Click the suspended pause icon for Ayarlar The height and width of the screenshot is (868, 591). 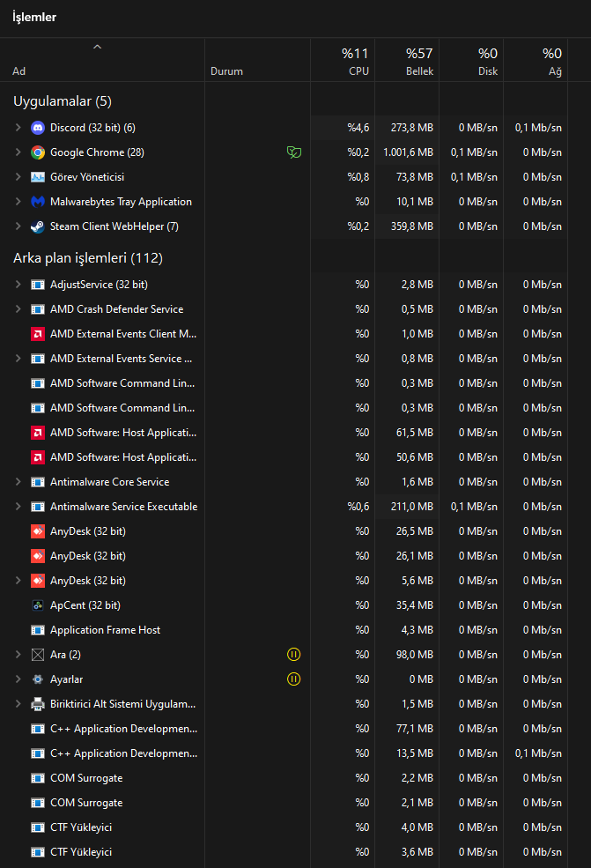click(294, 679)
